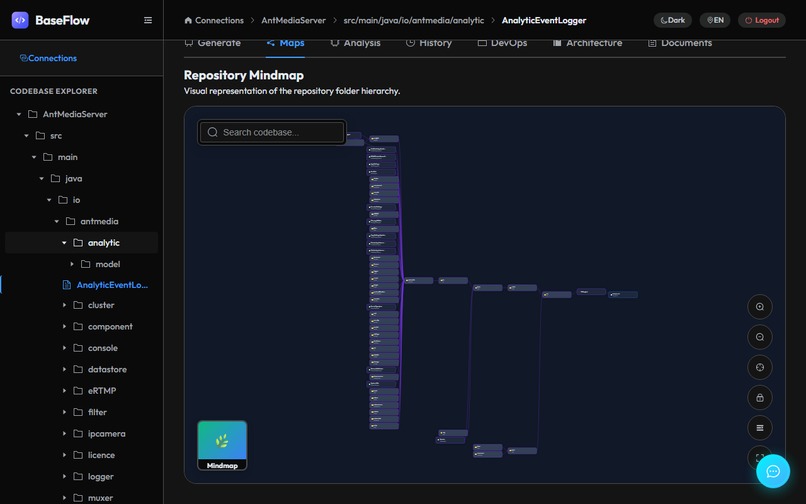806x504 pixels.
Task: Zoom in on the mindmap
Action: [x=760, y=307]
